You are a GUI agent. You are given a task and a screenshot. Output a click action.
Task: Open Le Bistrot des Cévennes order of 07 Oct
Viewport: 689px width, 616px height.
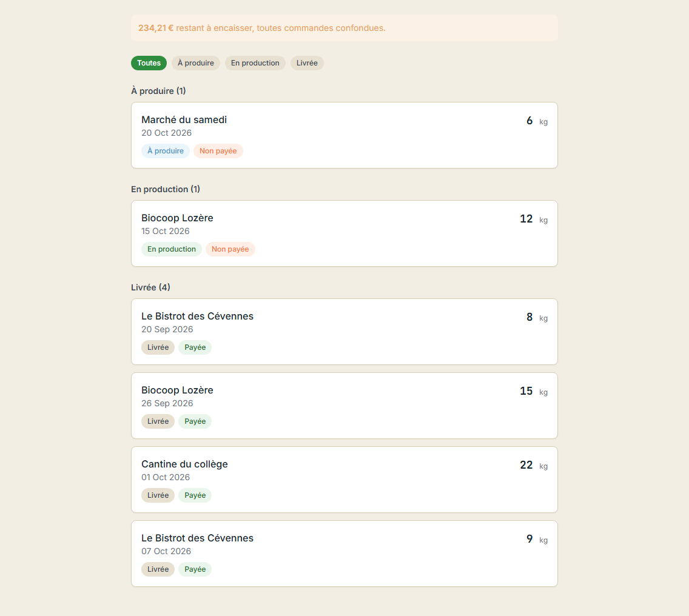344,554
